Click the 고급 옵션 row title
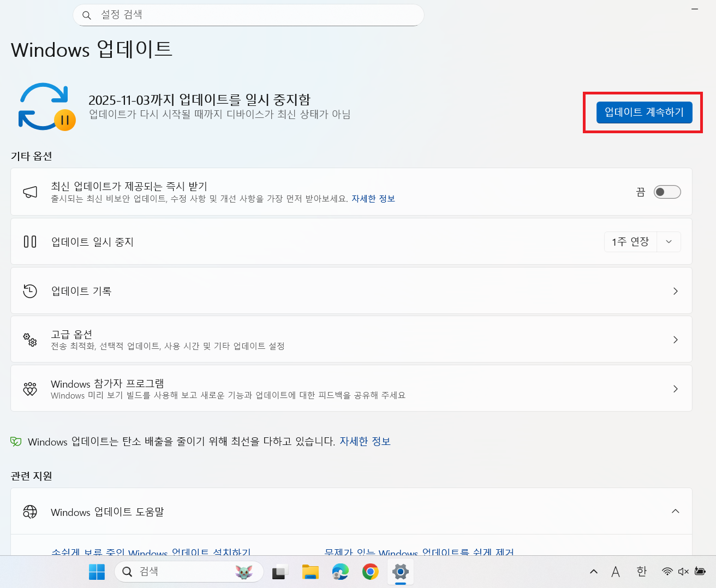This screenshot has height=588, width=716. pos(71,334)
